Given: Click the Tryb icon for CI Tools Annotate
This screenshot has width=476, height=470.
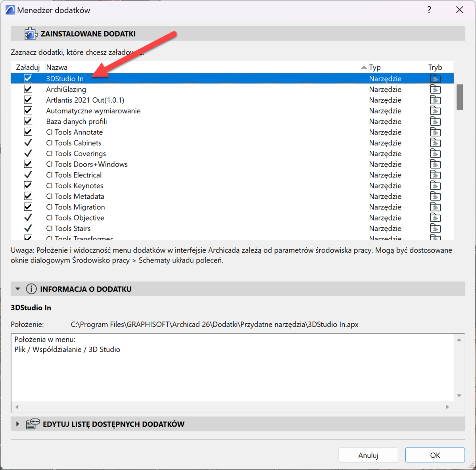Looking at the screenshot, I should [x=435, y=132].
